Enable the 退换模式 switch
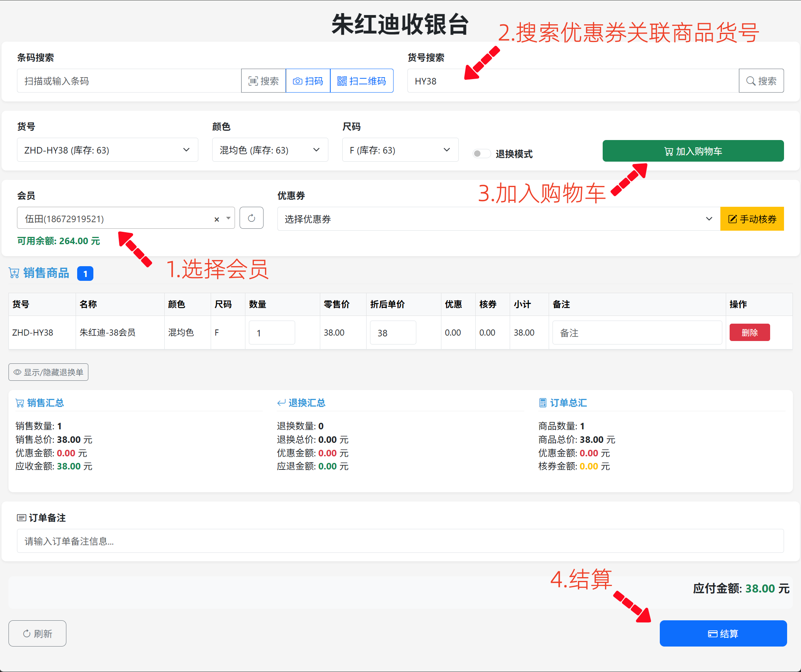The width and height of the screenshot is (801, 672). [x=481, y=153]
